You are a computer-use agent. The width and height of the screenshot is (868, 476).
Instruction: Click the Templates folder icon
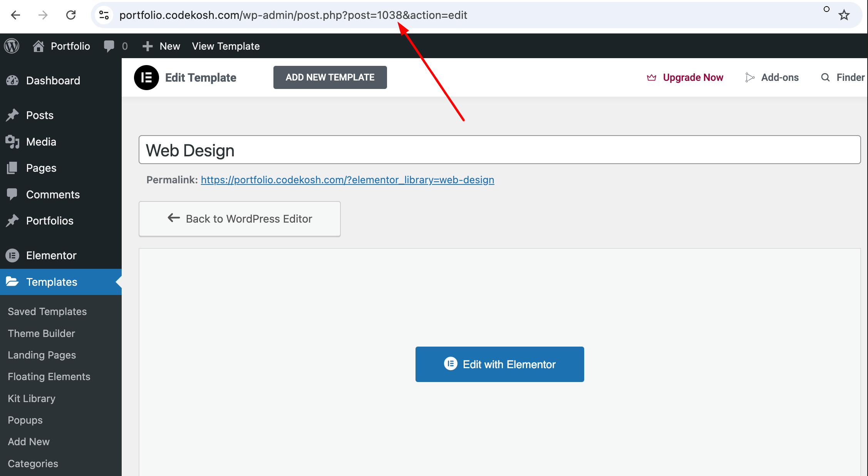tap(12, 282)
